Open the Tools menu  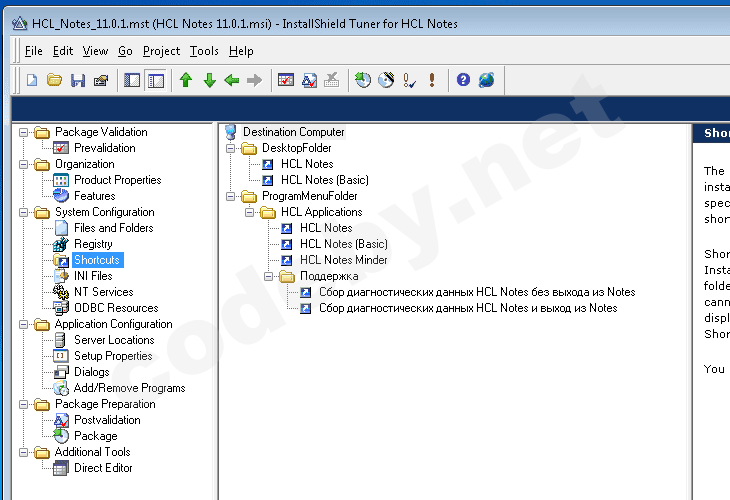pyautogui.click(x=204, y=51)
